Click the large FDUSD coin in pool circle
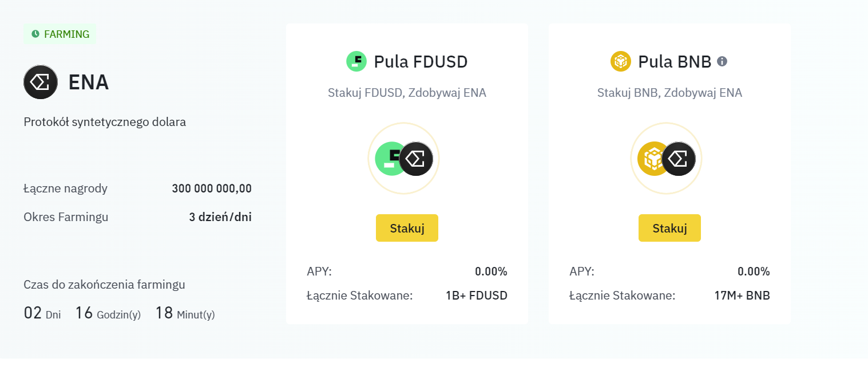 [387, 159]
